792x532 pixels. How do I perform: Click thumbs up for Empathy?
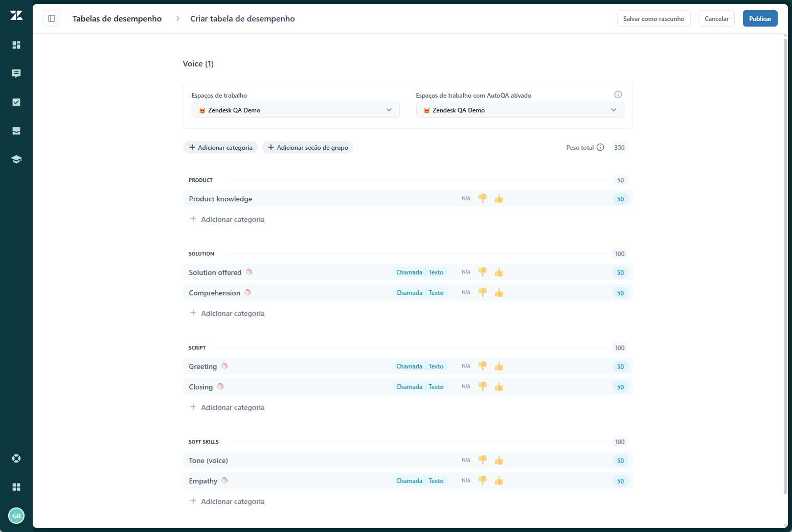[x=499, y=480]
